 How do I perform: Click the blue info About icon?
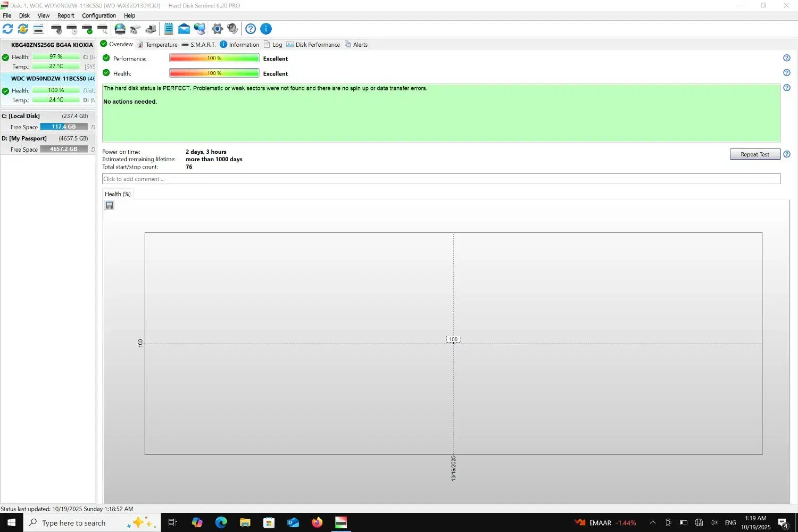266,29
